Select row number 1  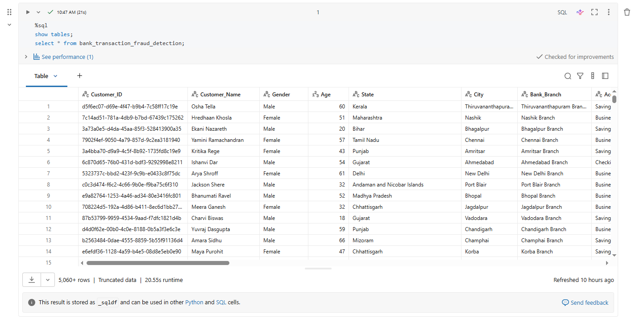click(49, 107)
